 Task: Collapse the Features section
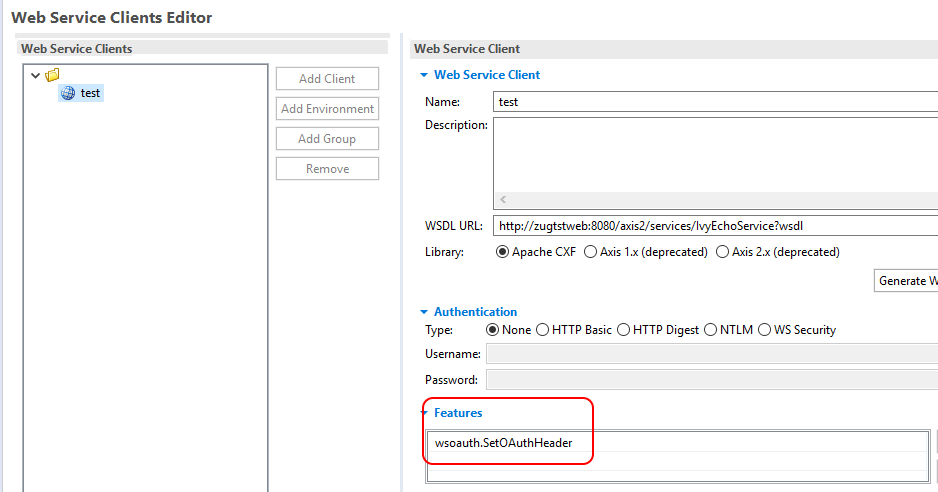click(x=424, y=413)
